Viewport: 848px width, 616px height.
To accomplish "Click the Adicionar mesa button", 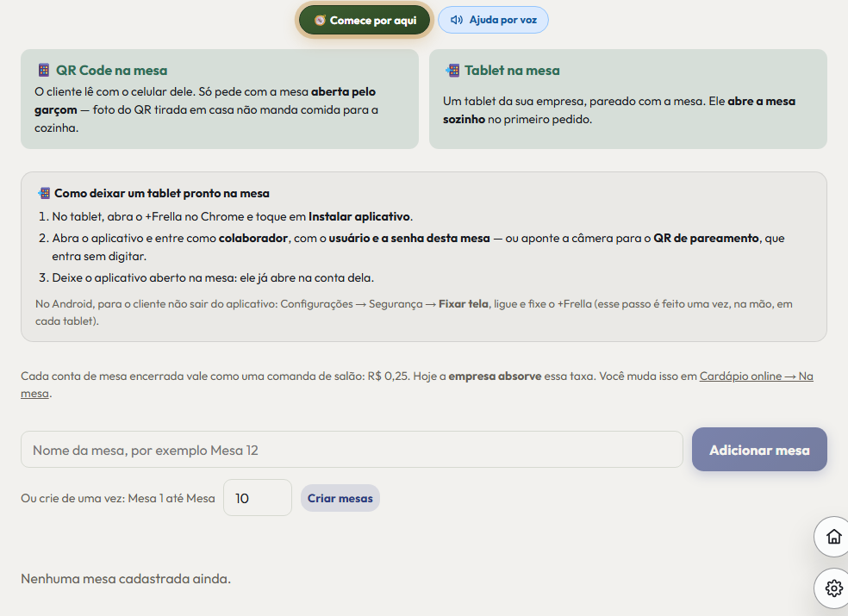I will coord(759,450).
